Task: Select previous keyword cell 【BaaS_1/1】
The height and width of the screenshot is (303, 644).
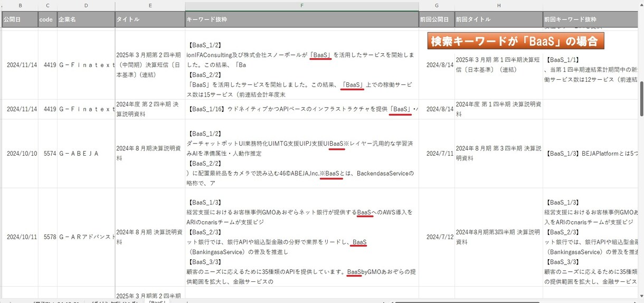Action: pyautogui.click(x=591, y=65)
